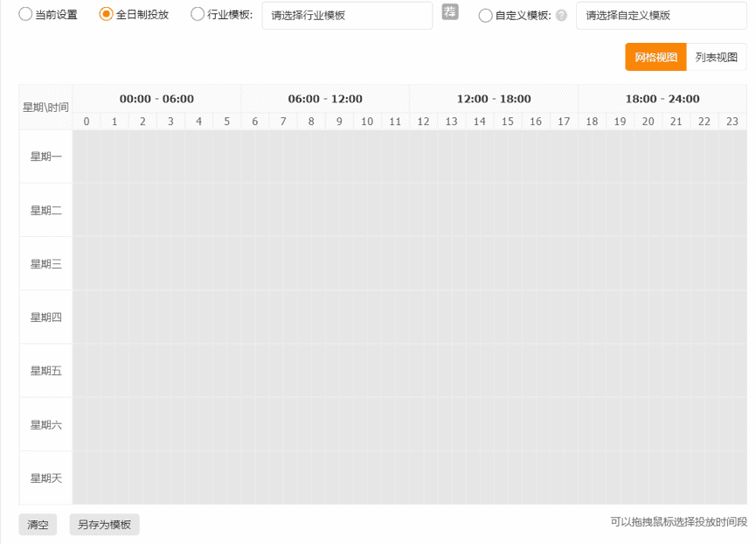Click hour 18 column header

point(592,121)
